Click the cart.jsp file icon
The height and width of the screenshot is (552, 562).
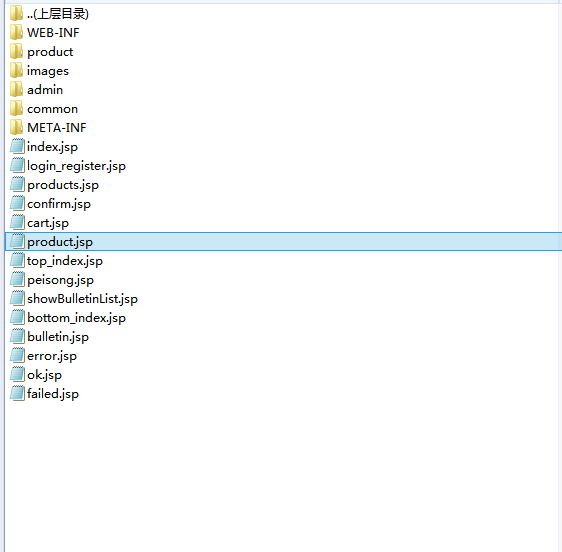tap(17, 223)
